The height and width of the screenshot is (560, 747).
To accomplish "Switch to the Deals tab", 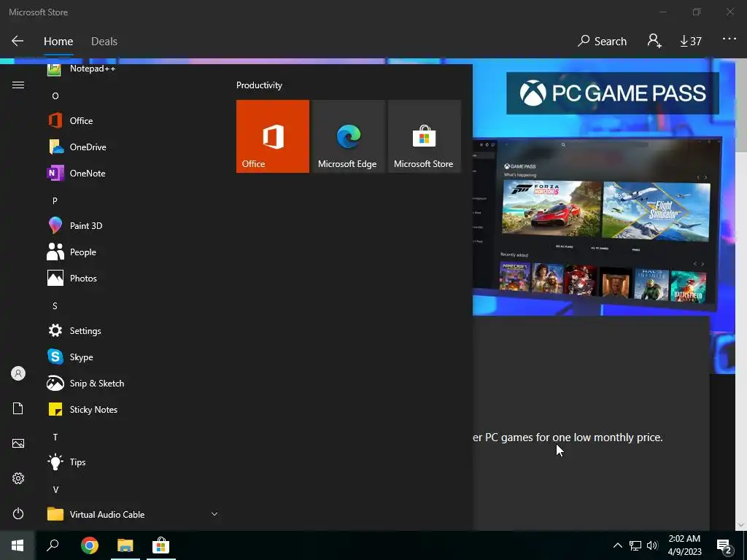I will click(104, 42).
